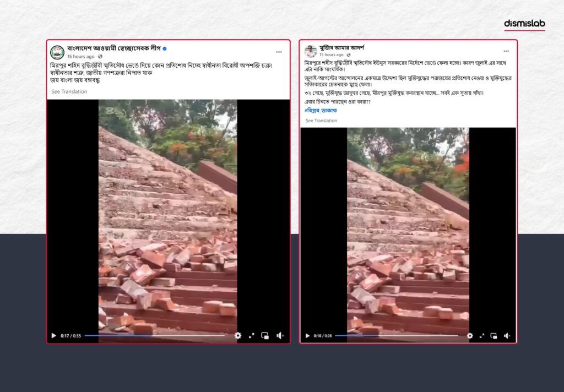Seek the left video's progress bar
This screenshot has width=564, height=392.
tap(155, 335)
